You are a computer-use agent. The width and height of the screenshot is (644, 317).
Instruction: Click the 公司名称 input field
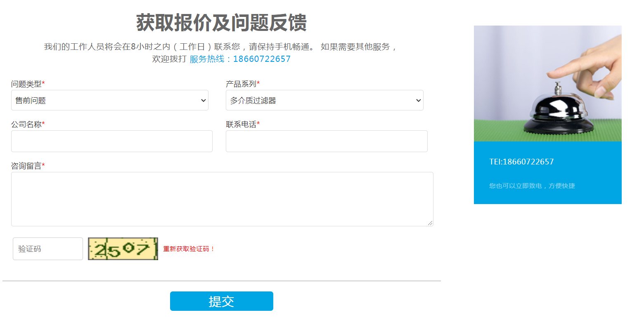click(111, 141)
